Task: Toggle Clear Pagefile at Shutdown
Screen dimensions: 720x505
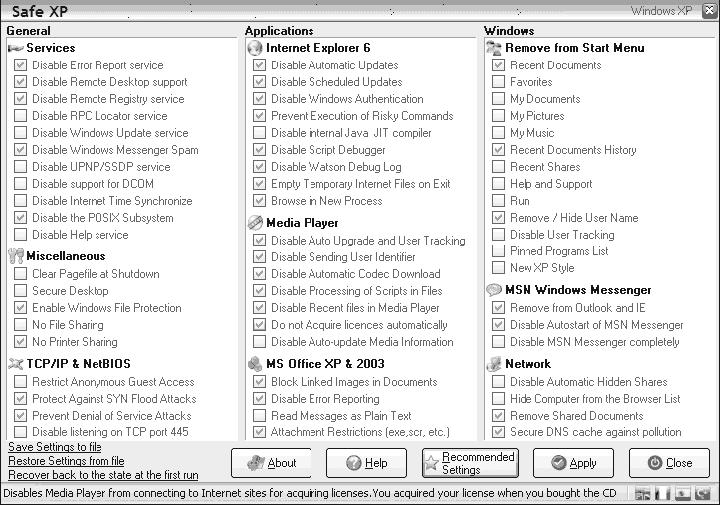Action: [x=20, y=274]
